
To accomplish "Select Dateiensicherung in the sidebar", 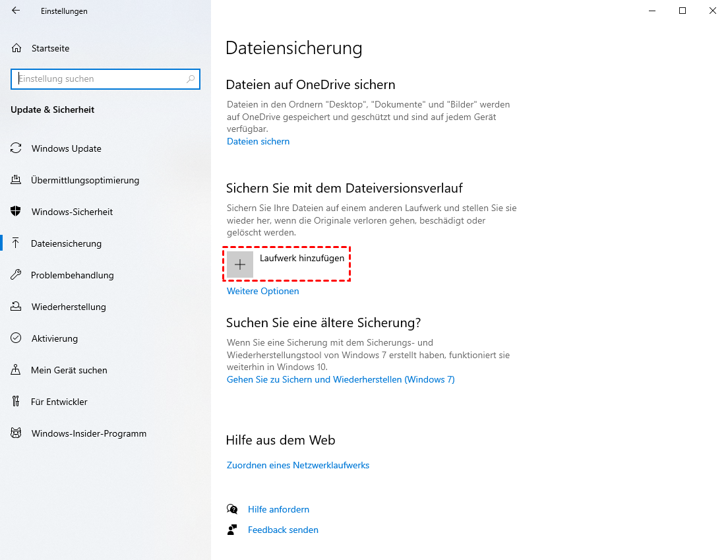I will (x=66, y=243).
